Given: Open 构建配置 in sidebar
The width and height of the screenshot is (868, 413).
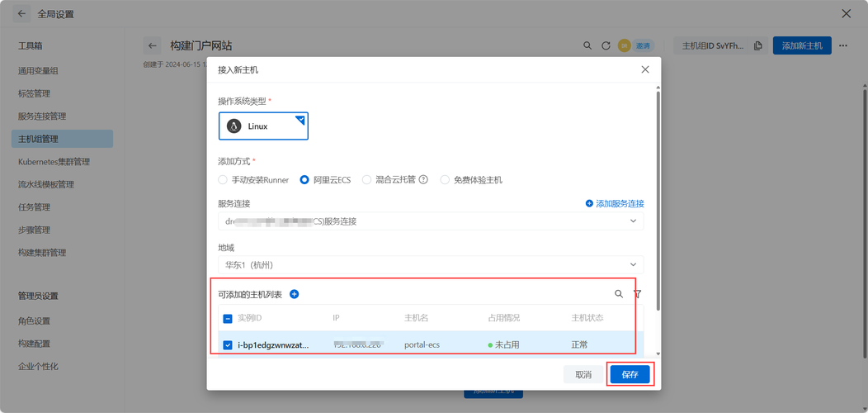Looking at the screenshot, I should click(35, 343).
